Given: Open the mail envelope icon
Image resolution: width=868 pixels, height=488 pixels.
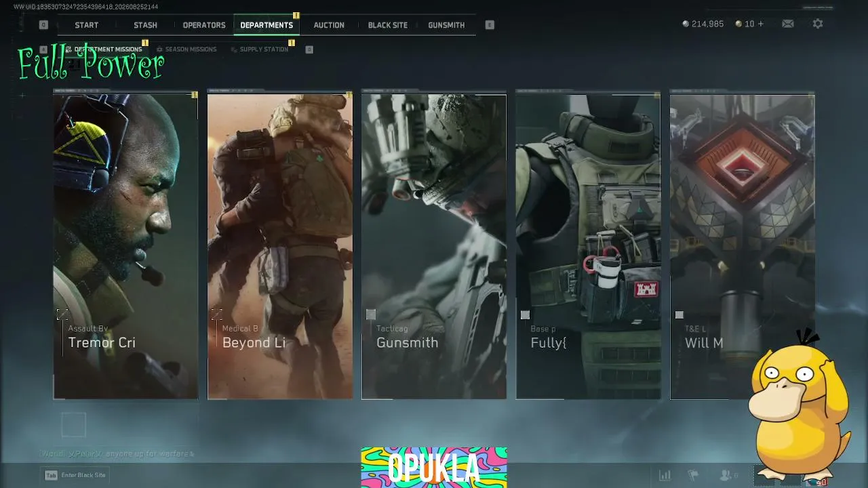Looking at the screenshot, I should 788,24.
